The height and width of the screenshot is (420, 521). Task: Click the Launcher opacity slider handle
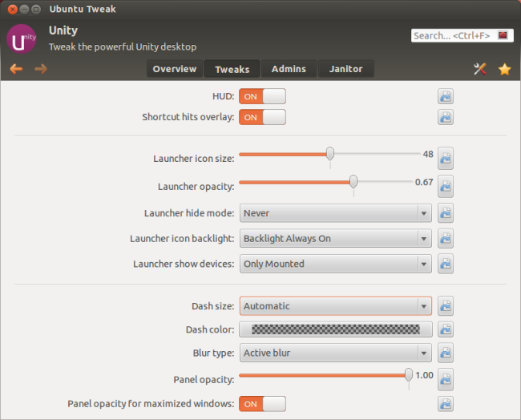pyautogui.click(x=353, y=182)
